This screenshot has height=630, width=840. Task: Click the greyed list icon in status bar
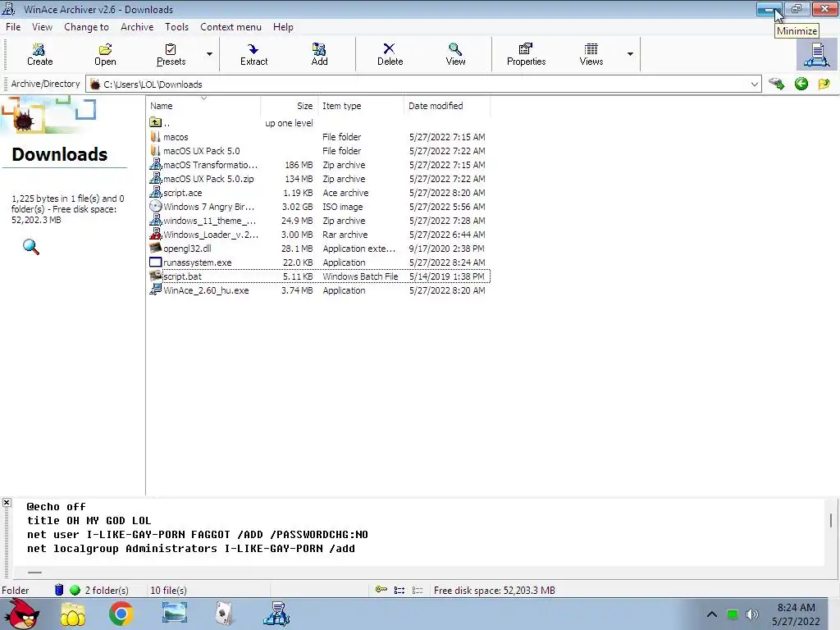click(x=418, y=590)
